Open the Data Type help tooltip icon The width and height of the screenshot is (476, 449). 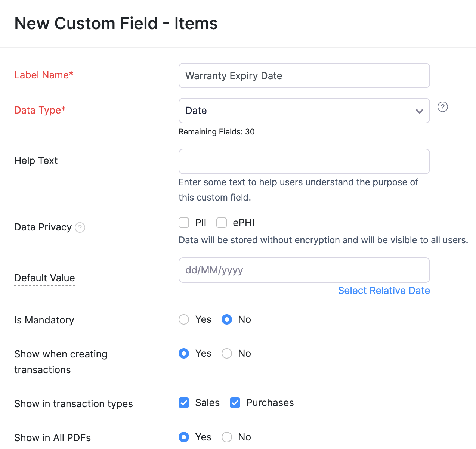pyautogui.click(x=443, y=107)
